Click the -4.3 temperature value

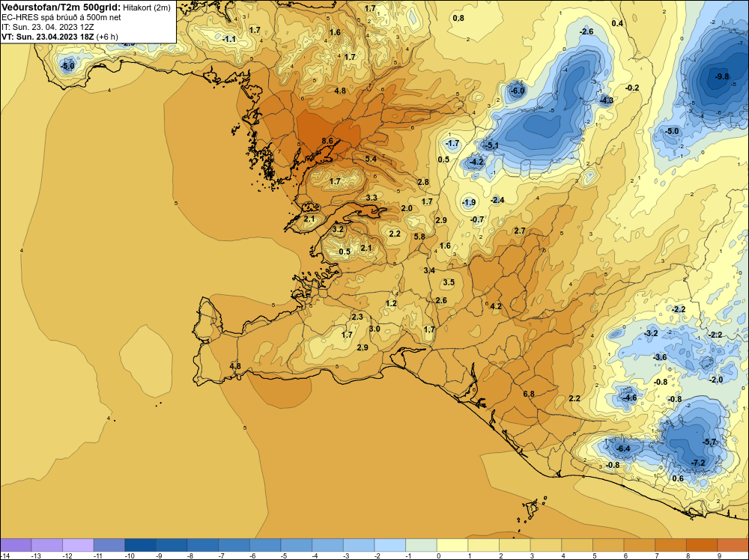click(x=607, y=100)
